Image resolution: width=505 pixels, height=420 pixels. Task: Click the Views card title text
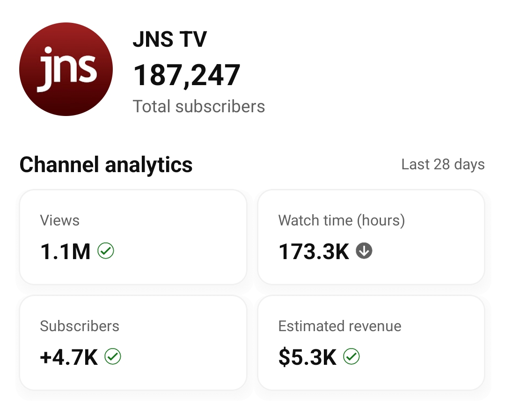59,220
